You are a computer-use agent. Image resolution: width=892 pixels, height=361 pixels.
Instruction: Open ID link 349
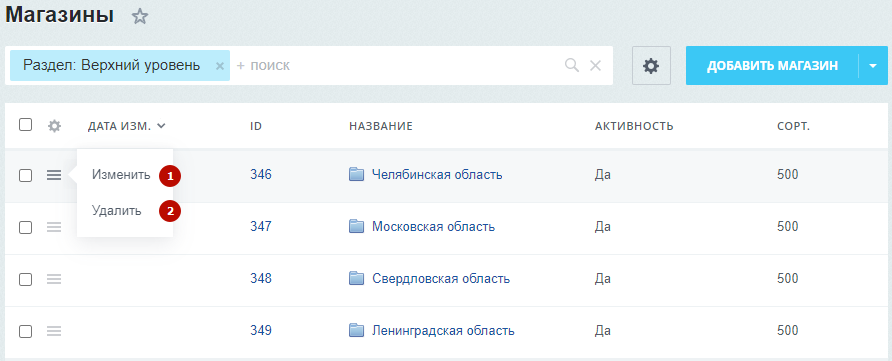[x=261, y=330]
